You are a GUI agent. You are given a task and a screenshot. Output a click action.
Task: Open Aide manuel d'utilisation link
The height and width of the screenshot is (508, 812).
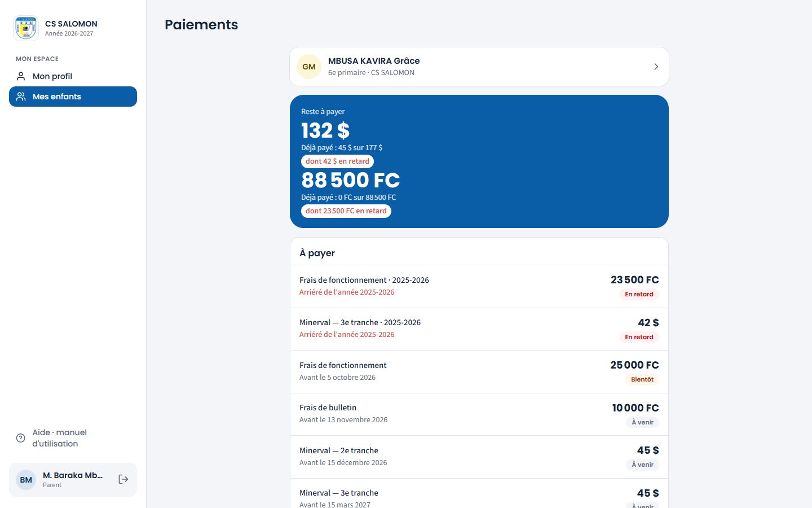click(x=73, y=438)
